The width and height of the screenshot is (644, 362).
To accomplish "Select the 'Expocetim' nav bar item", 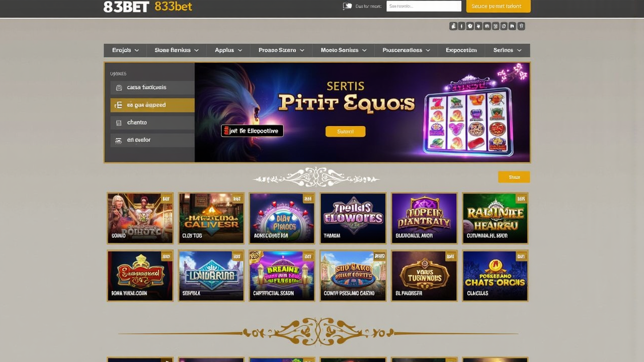I will point(461,50).
